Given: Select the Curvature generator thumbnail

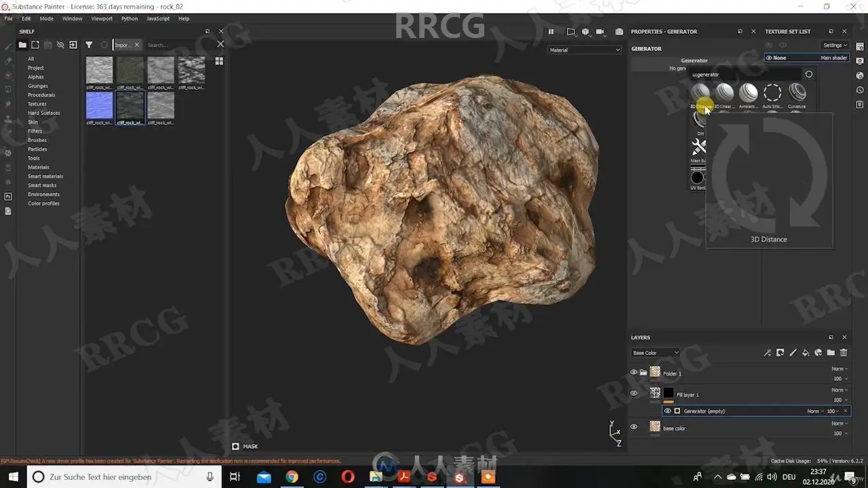Looking at the screenshot, I should pos(797,93).
